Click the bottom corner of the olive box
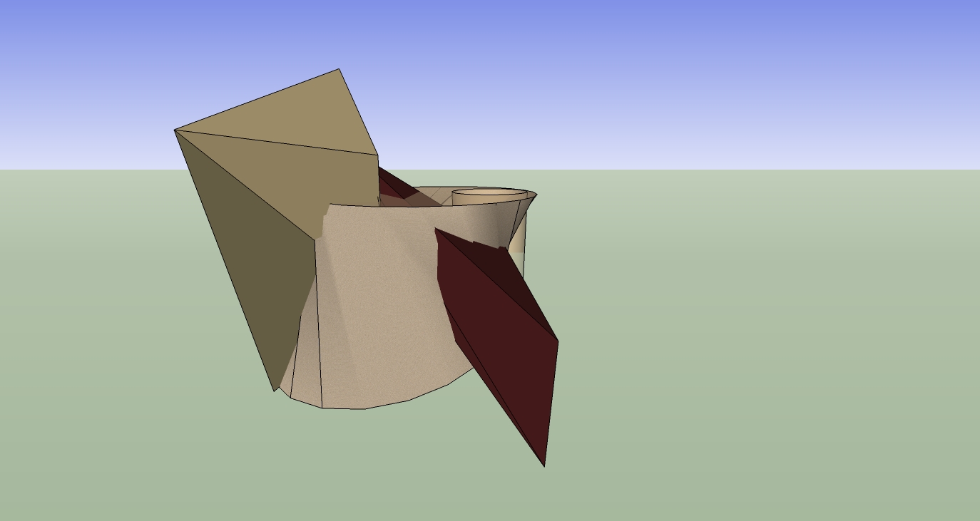 point(275,390)
